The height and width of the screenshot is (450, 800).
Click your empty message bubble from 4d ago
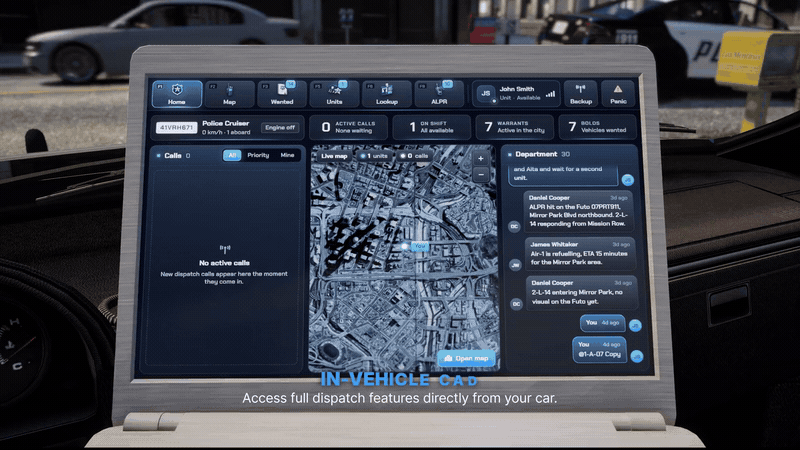pos(602,323)
